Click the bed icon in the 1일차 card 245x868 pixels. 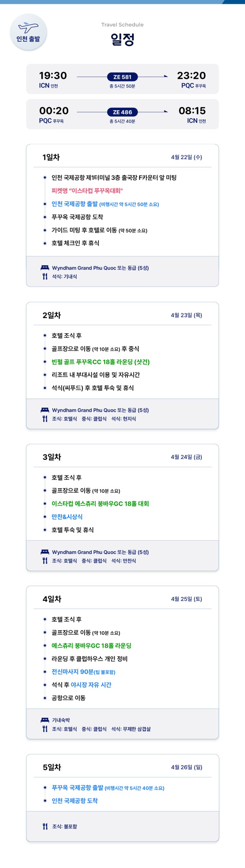point(45,268)
